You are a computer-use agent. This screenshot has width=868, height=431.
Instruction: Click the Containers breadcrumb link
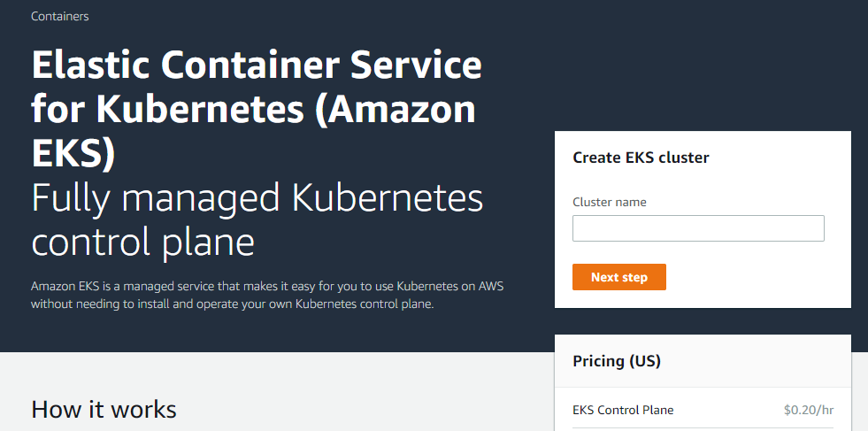(x=59, y=16)
